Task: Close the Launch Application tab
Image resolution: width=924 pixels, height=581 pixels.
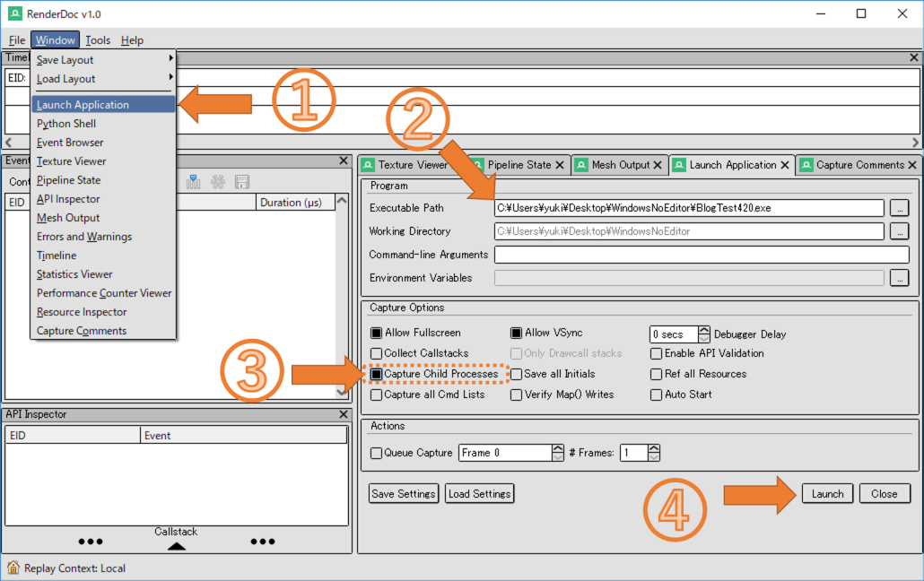Action: coord(785,165)
